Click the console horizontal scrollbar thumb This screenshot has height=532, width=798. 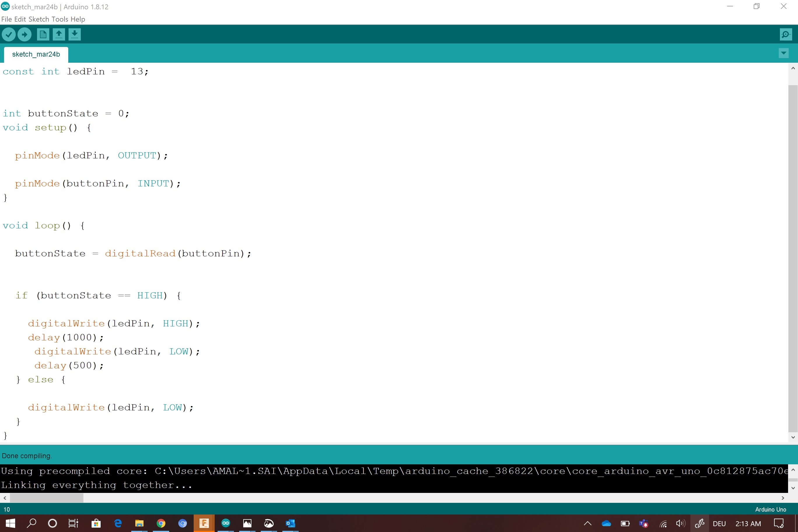click(x=46, y=498)
